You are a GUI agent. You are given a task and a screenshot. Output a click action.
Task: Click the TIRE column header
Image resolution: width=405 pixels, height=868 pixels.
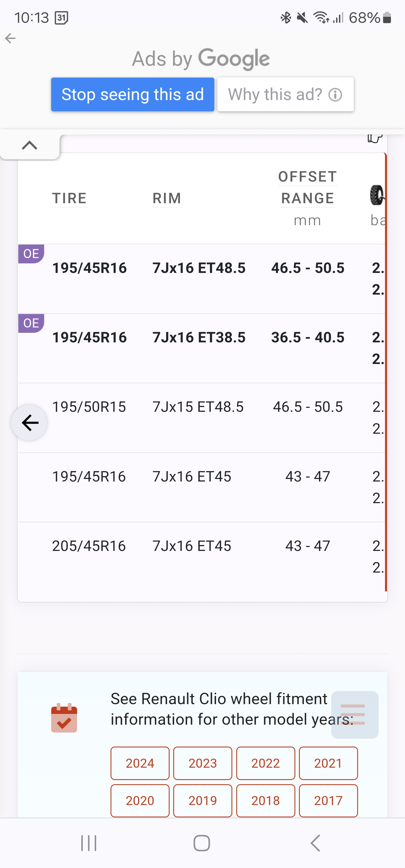pos(69,198)
